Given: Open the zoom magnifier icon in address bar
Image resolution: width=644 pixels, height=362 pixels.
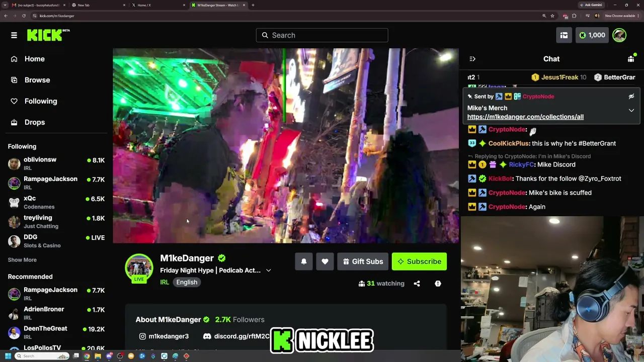Looking at the screenshot, I should tap(544, 16).
